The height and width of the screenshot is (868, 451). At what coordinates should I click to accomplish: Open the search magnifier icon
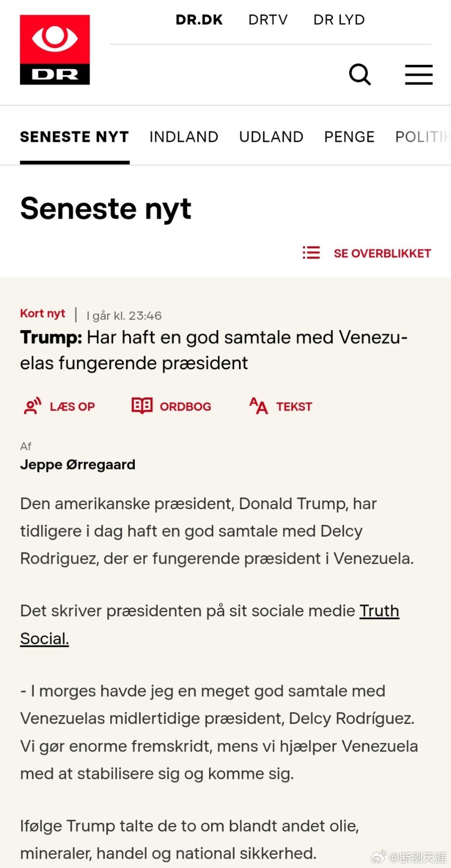(360, 75)
